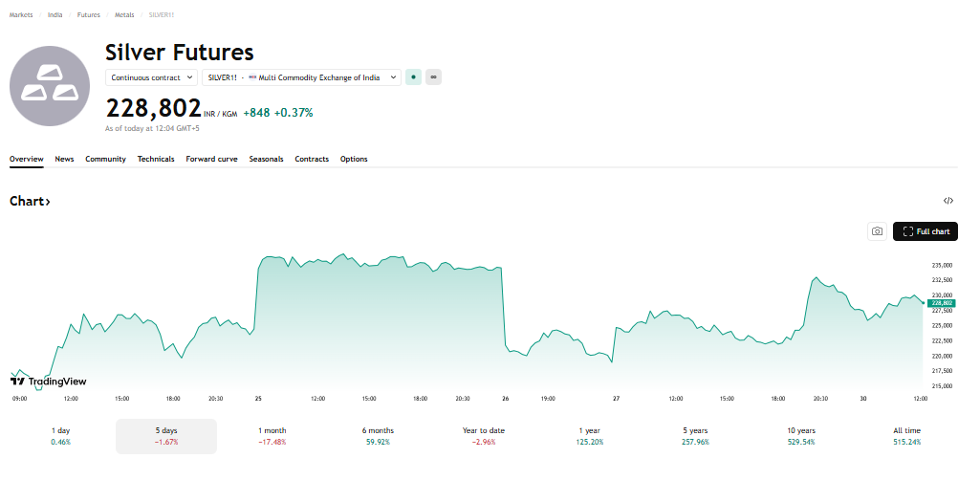The height and width of the screenshot is (480, 980).
Task: Click the +848 +0.37% change value
Action: coord(278,113)
